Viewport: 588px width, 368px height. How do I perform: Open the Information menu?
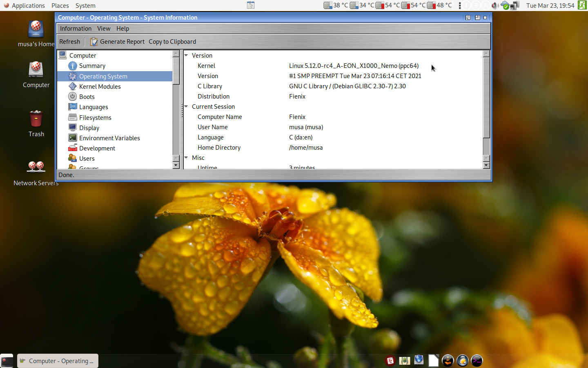tap(76, 29)
